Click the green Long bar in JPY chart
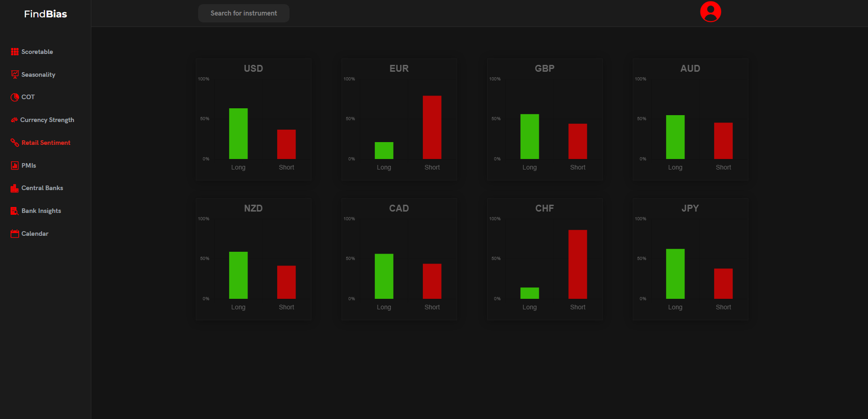The height and width of the screenshot is (419, 868). pyautogui.click(x=675, y=274)
